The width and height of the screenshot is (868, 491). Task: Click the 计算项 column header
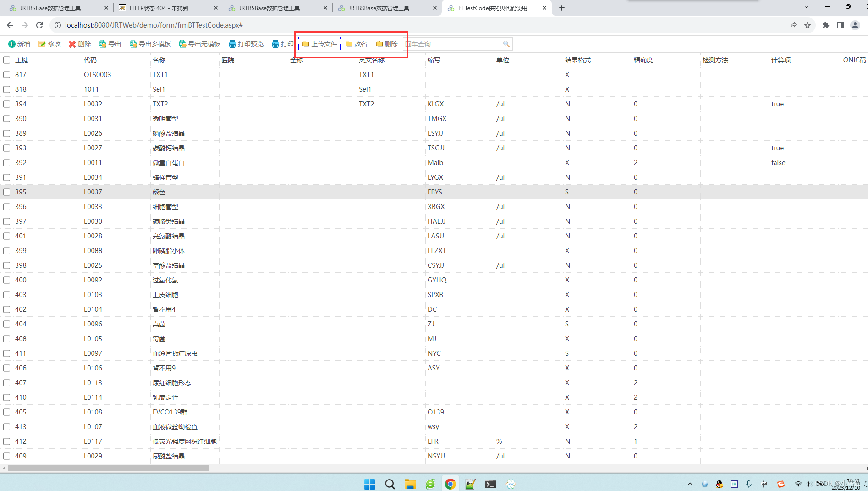coord(781,60)
